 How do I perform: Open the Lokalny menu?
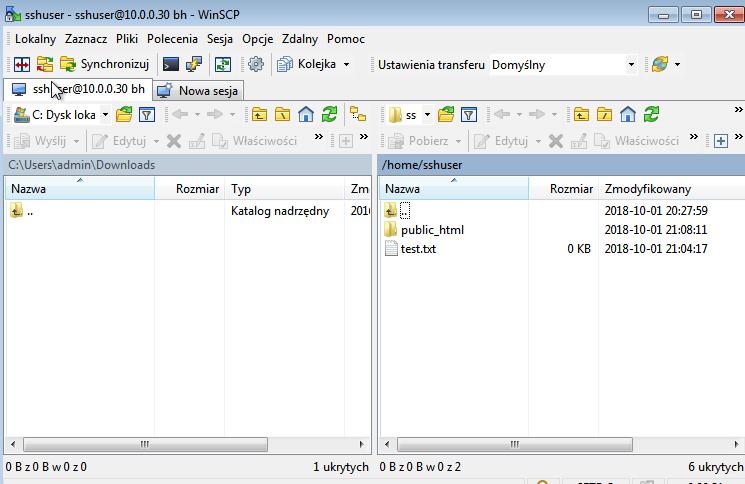click(x=36, y=39)
